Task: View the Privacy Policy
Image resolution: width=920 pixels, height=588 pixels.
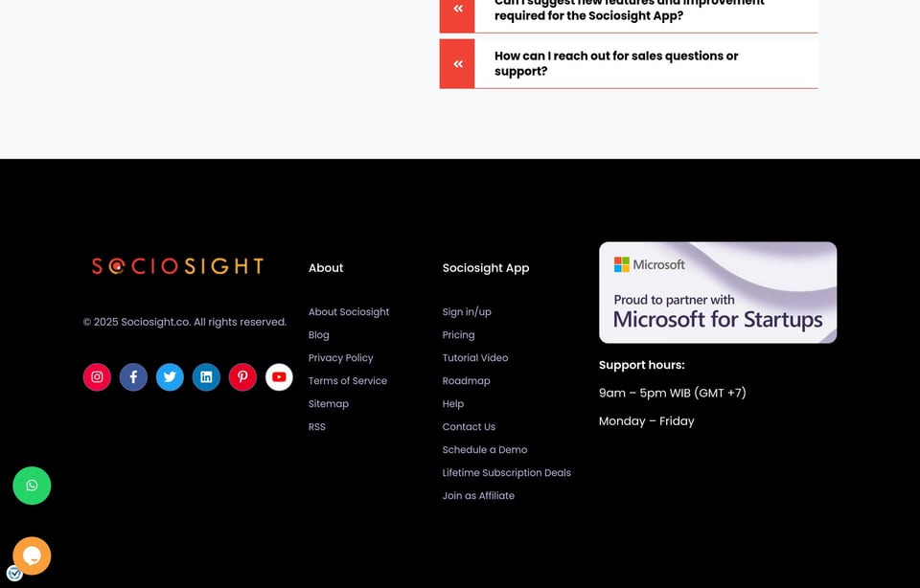Action: tap(340, 357)
